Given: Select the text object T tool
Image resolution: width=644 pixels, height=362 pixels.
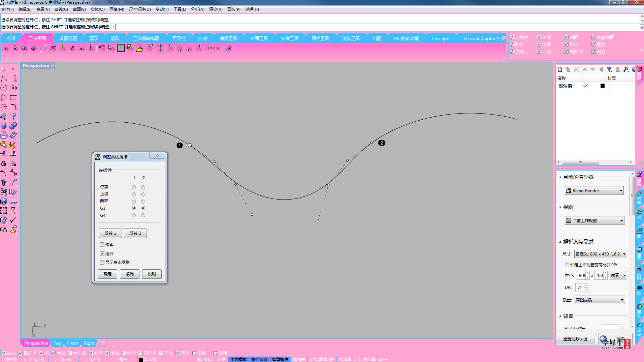Looking at the screenshot, I should 4,182.
